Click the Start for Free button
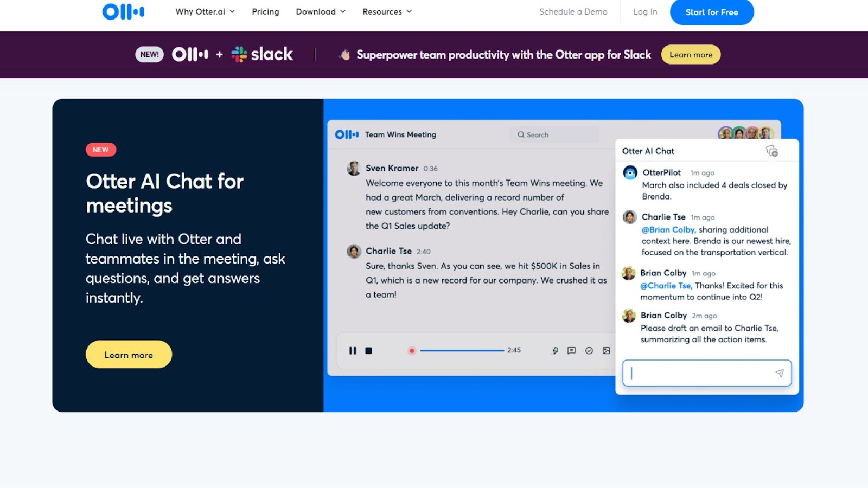Viewport: 868px width, 488px height. pos(711,12)
